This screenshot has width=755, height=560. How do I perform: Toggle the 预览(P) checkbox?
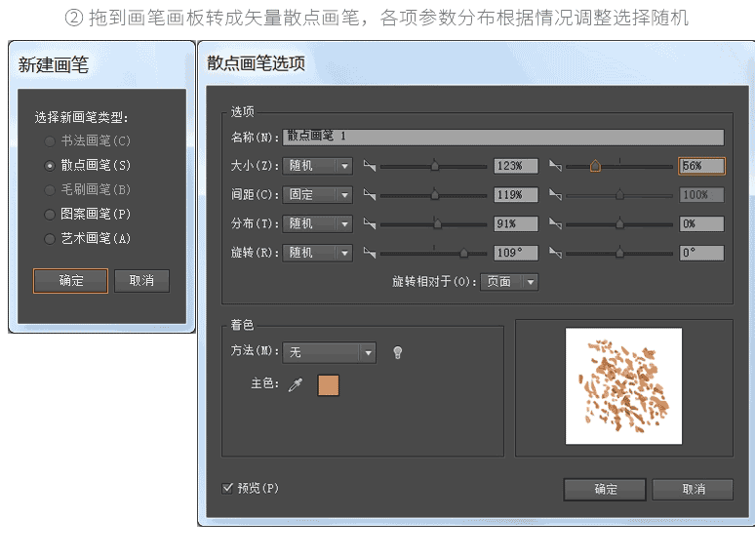tap(227, 488)
